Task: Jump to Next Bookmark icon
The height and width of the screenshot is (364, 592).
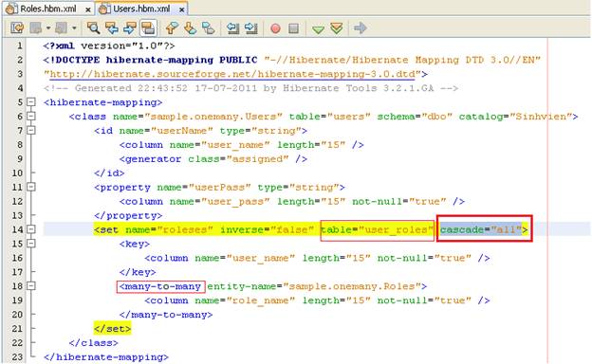Action: pyautogui.click(x=191, y=27)
